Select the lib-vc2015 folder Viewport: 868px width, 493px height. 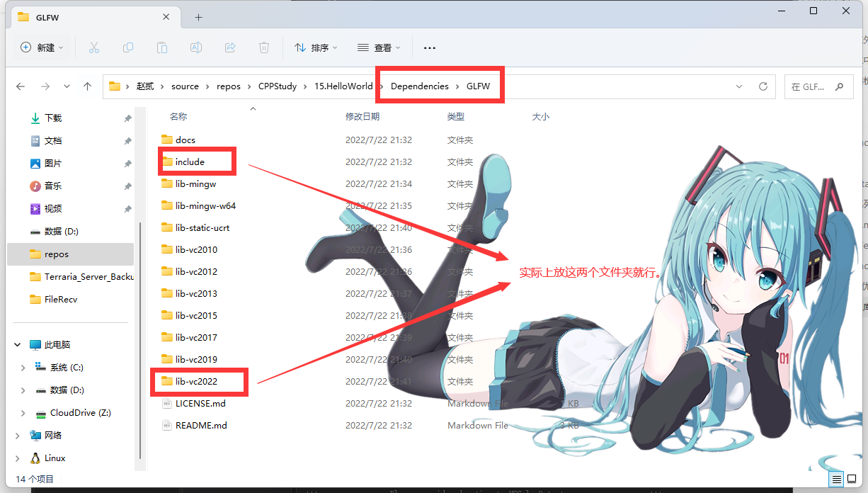point(196,316)
